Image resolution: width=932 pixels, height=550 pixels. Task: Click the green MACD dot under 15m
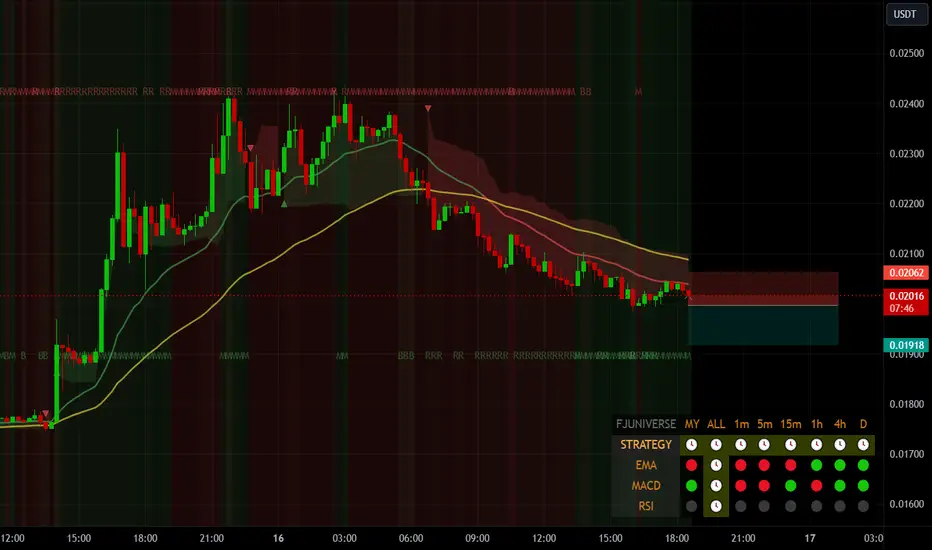(x=791, y=486)
